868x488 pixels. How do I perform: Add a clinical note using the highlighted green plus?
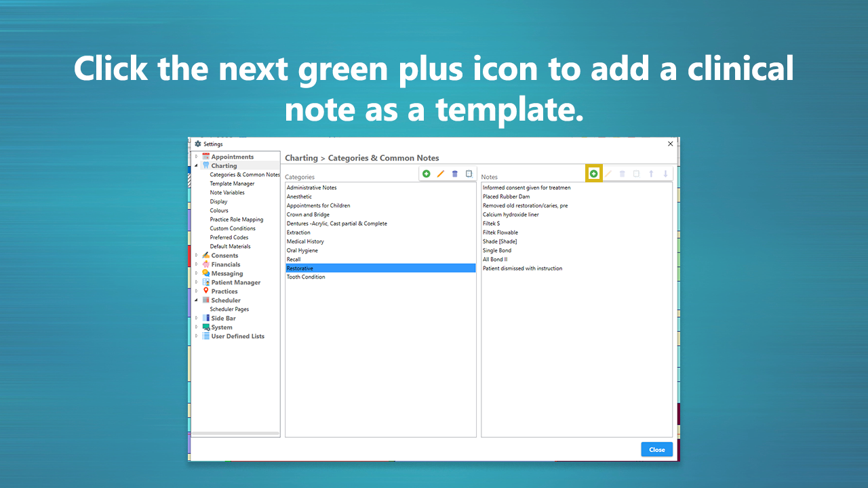[x=593, y=173]
